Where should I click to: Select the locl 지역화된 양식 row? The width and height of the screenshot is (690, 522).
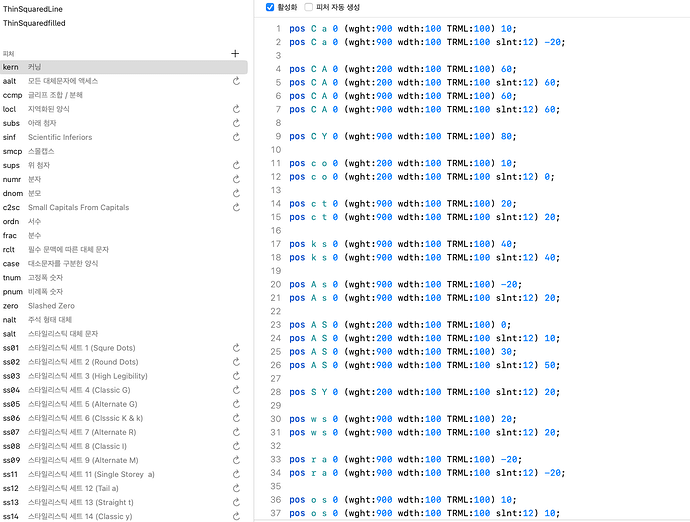tap(124, 109)
